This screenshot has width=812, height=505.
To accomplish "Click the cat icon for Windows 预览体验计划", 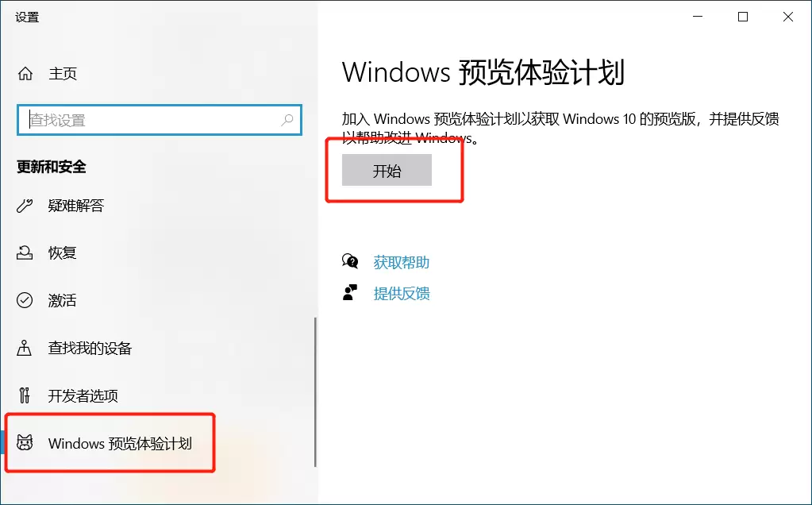I will coord(25,443).
